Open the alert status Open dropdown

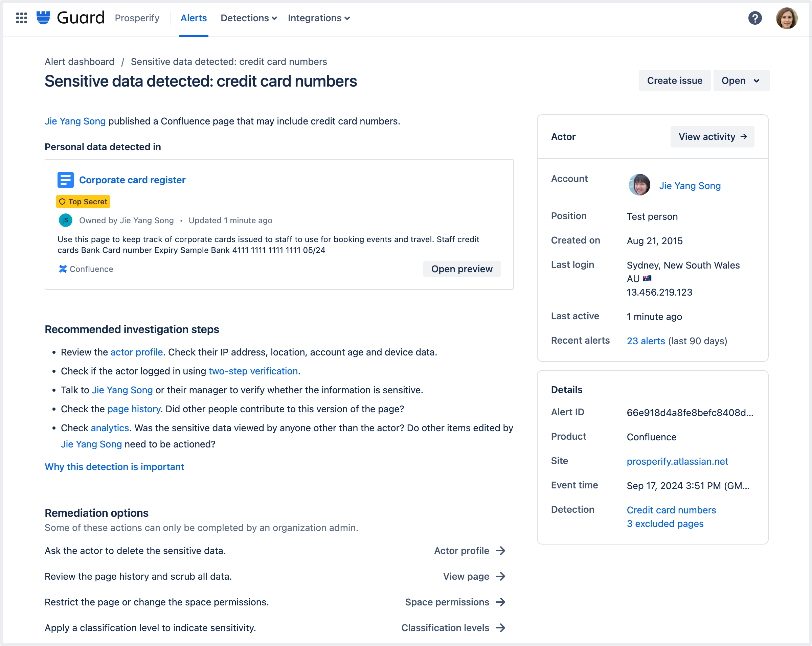point(741,80)
